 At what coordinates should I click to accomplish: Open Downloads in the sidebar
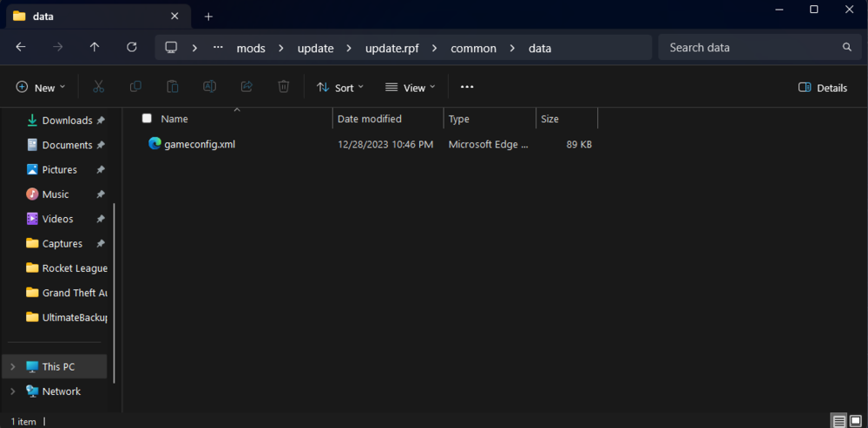tap(67, 120)
